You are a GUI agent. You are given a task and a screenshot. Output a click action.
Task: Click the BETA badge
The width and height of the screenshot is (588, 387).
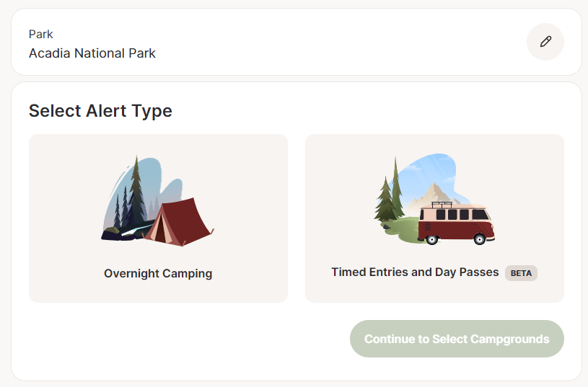[521, 273]
